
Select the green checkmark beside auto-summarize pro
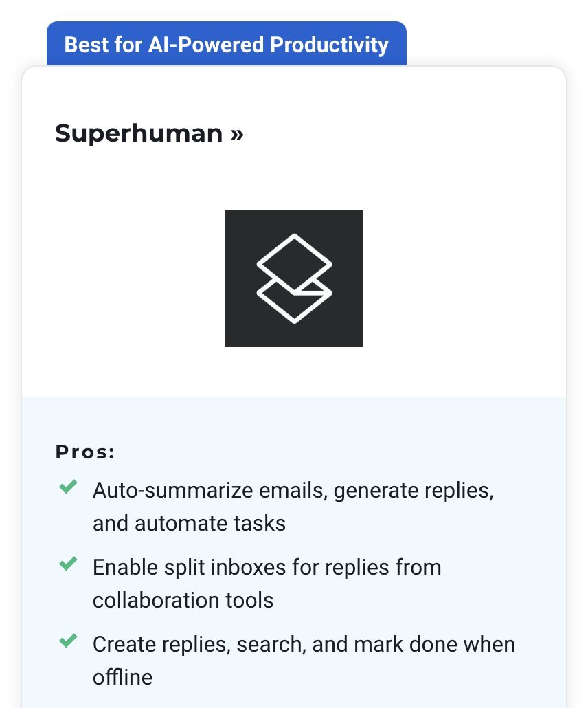[68, 487]
